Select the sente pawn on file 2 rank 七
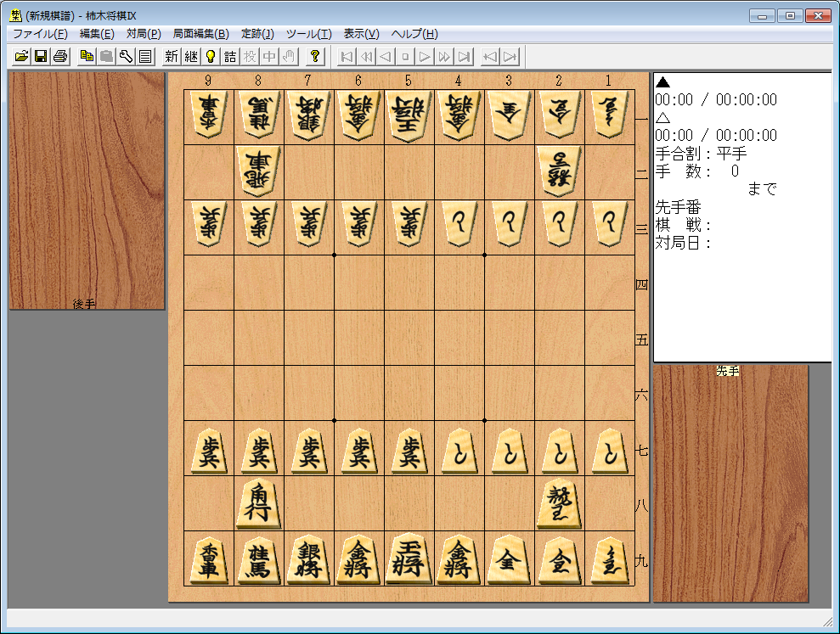840x634 pixels. coord(559,451)
